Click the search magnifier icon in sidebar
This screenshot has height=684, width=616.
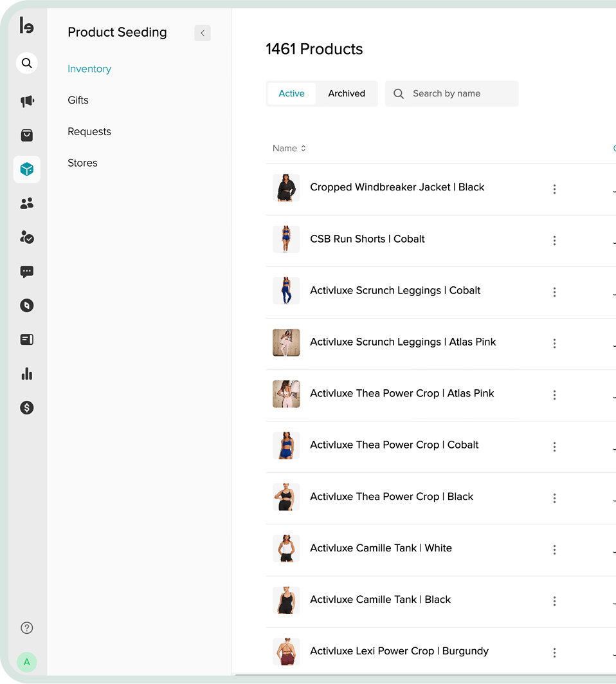pyautogui.click(x=27, y=63)
